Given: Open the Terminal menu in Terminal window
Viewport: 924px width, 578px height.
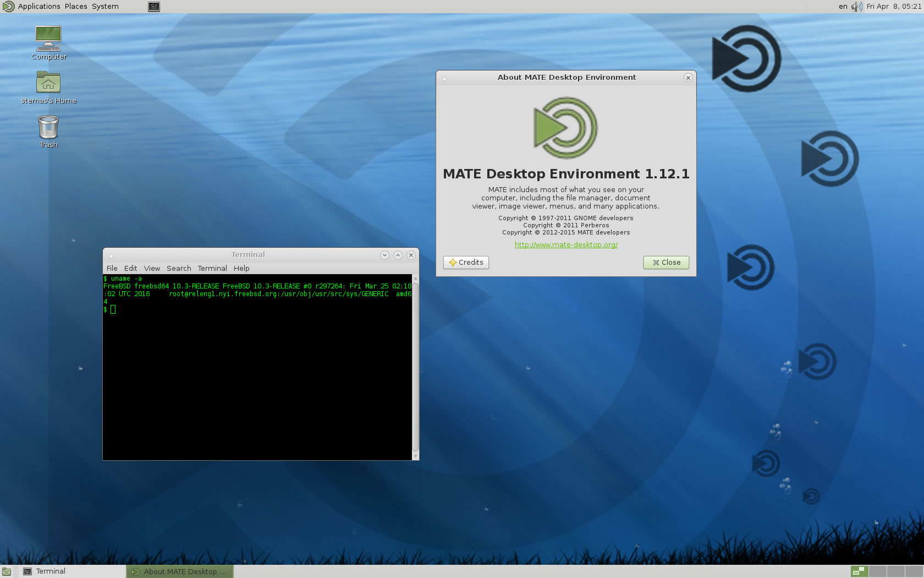Looking at the screenshot, I should point(212,268).
